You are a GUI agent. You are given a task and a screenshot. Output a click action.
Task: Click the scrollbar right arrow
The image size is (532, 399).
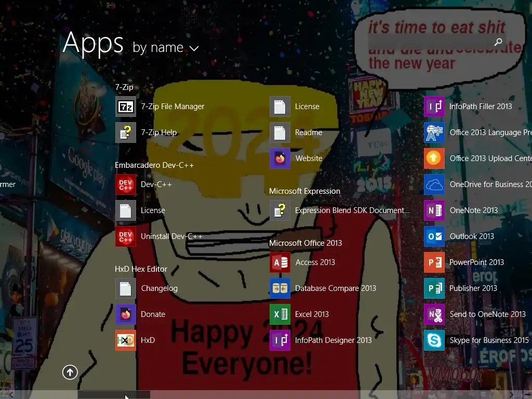pyautogui.click(x=511, y=395)
